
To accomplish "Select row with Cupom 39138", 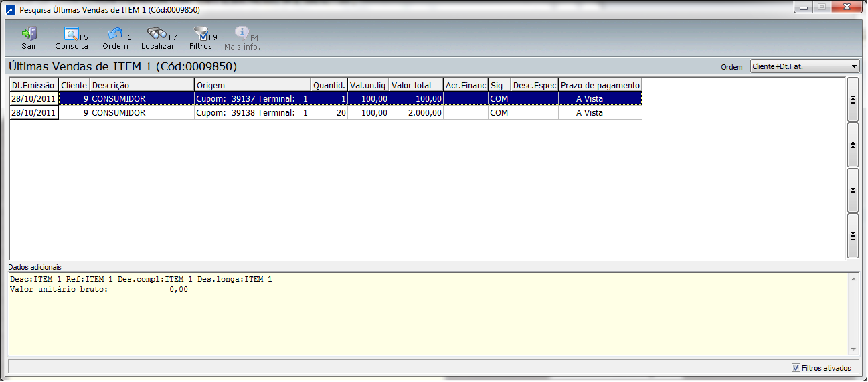I will 326,113.
